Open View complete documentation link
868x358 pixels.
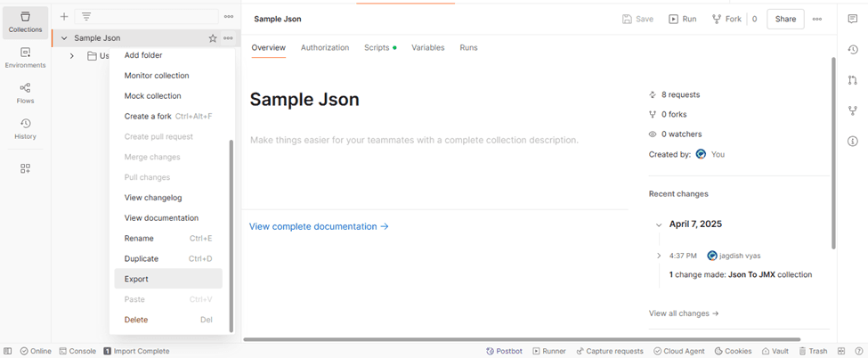click(x=319, y=226)
